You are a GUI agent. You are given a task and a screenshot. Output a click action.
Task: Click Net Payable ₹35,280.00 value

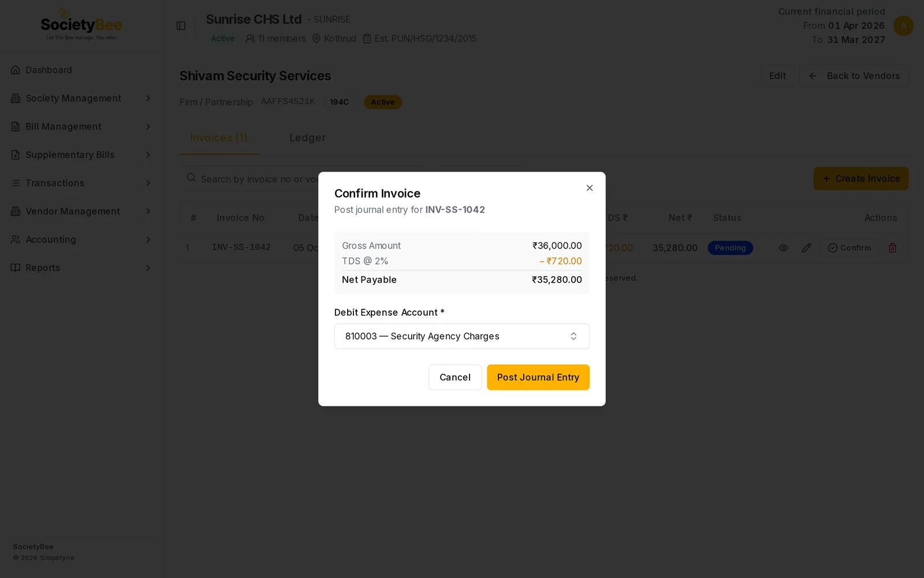557,280
